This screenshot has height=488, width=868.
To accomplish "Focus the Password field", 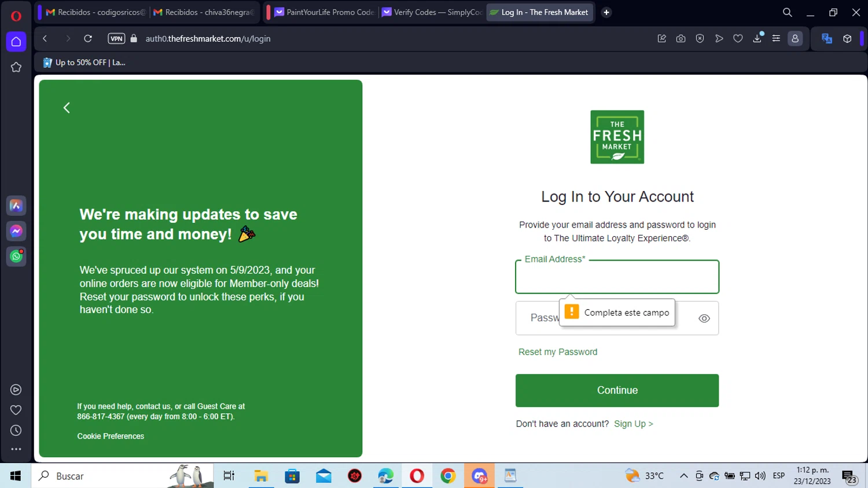I will [617, 318].
